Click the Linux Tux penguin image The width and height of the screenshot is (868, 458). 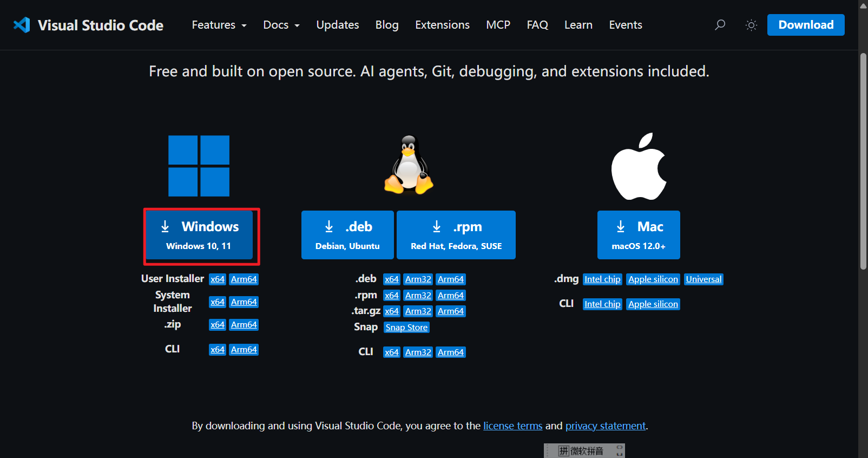pyautogui.click(x=409, y=165)
